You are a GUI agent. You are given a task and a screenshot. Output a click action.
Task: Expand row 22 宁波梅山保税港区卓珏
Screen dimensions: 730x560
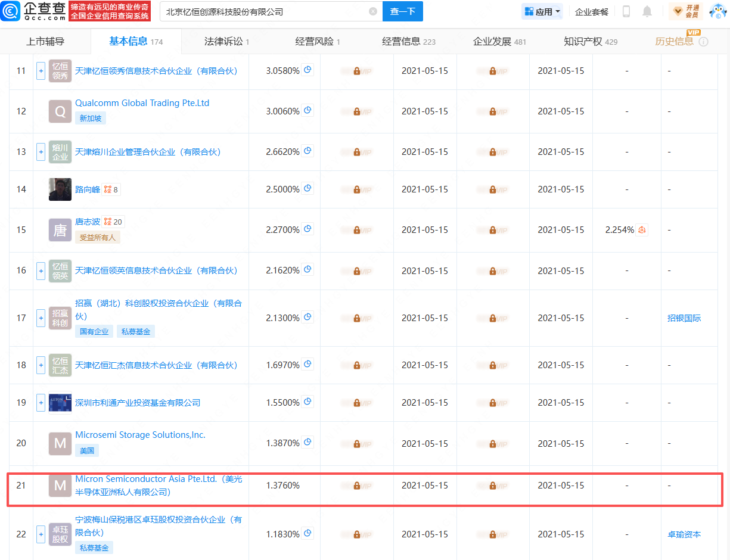[41, 534]
